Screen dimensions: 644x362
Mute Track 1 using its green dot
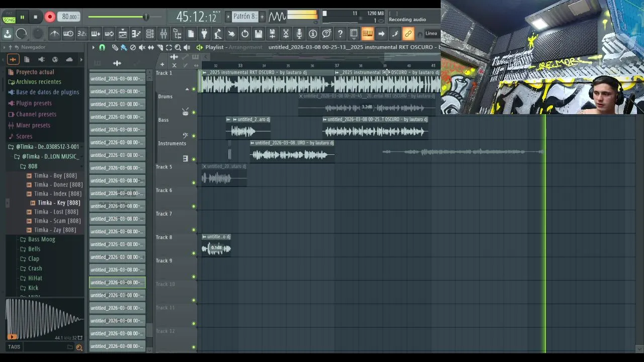pos(194,89)
